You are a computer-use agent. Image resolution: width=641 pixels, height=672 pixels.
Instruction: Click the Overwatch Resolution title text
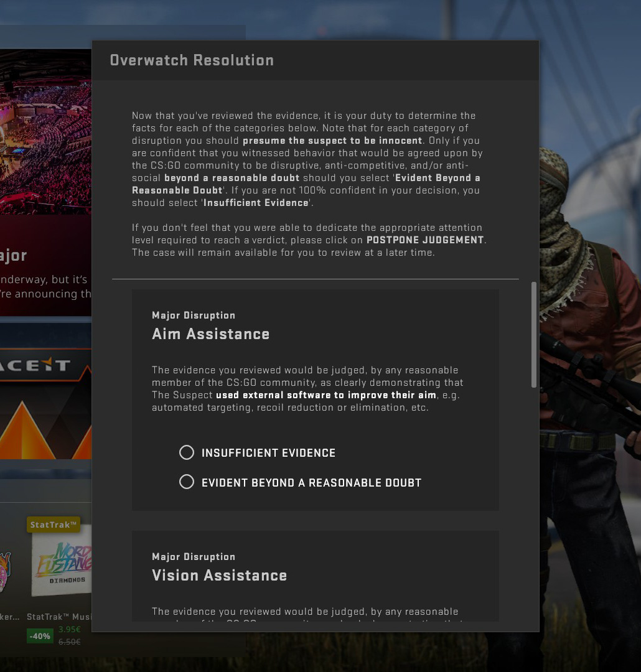coord(192,60)
